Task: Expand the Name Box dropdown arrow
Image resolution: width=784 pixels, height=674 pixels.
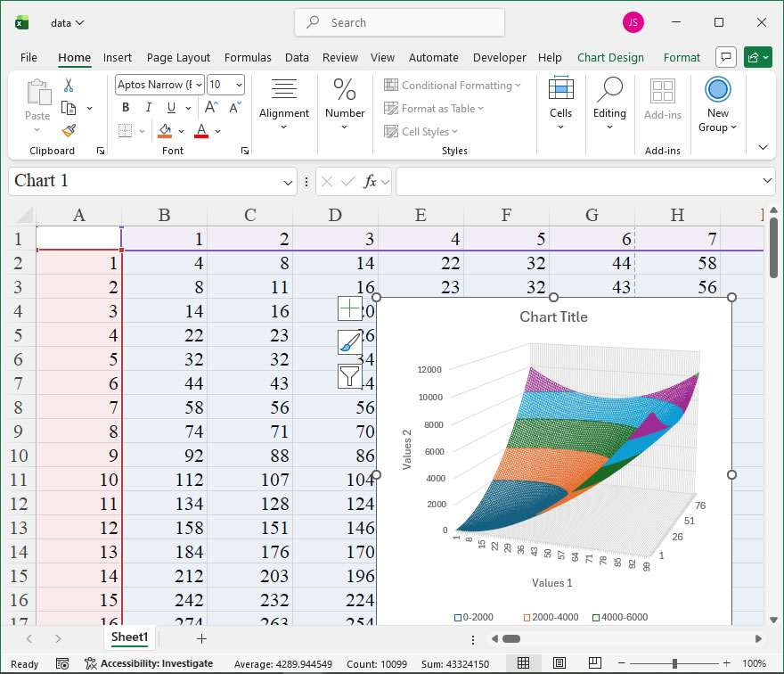Action: point(288,182)
